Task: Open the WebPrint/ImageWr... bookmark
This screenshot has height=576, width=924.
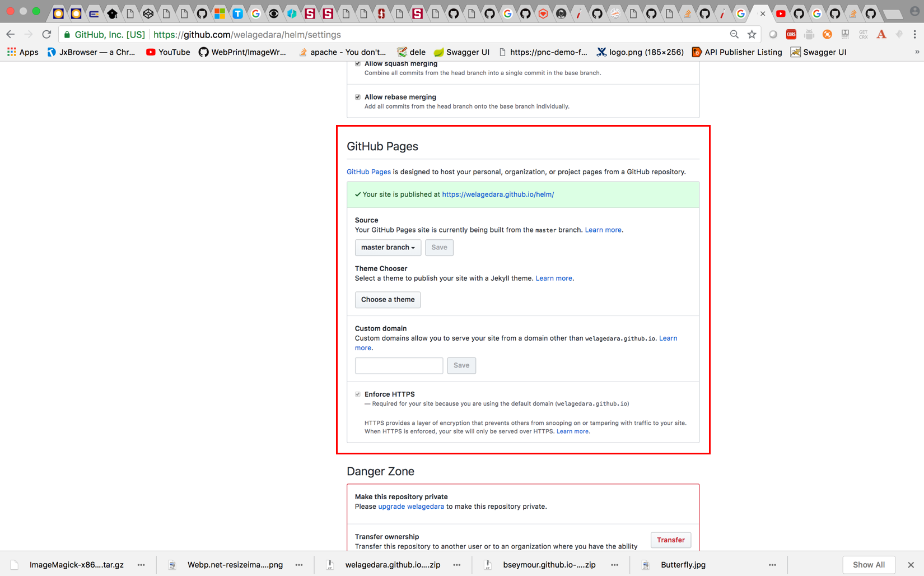Action: tap(242, 52)
